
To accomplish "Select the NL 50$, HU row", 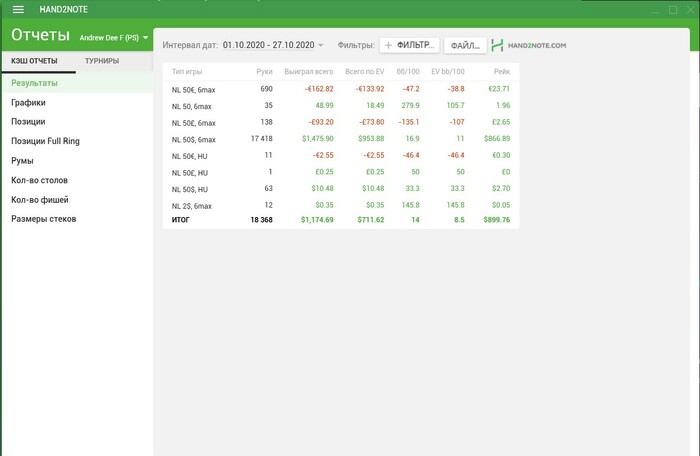I will pos(341,189).
